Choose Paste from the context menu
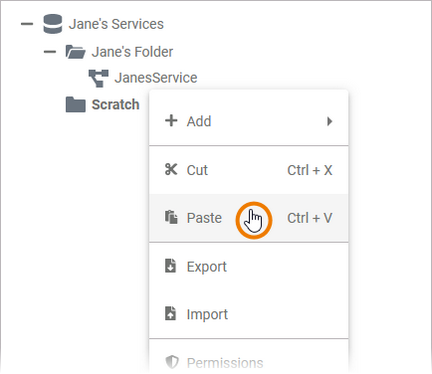The width and height of the screenshot is (432, 374). click(249, 218)
